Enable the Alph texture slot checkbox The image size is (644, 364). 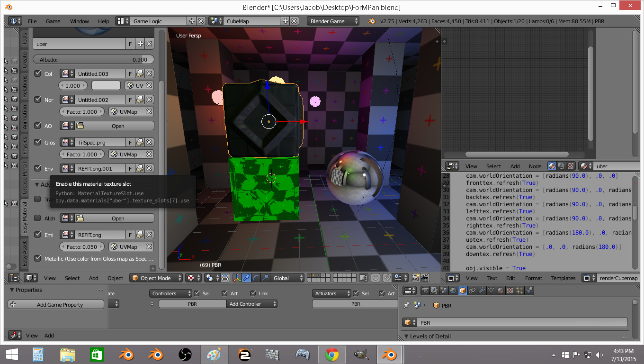(x=38, y=218)
